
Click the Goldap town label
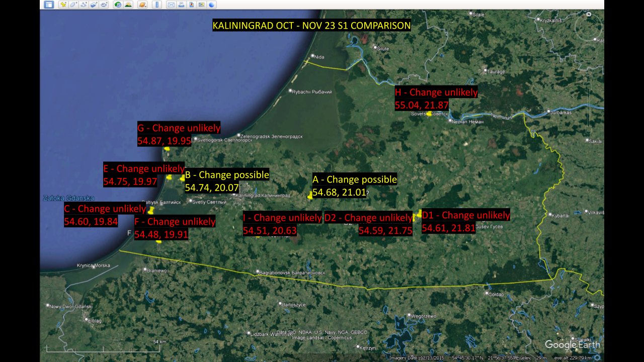point(497,295)
